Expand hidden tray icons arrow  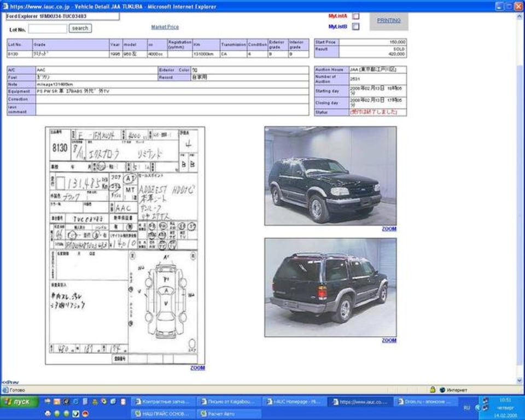click(478, 407)
